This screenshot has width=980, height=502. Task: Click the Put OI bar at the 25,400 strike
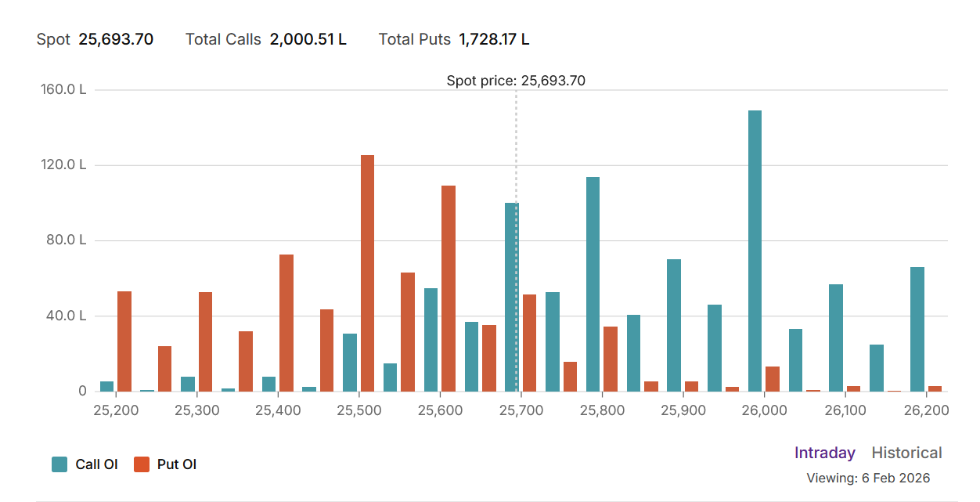tap(286, 323)
